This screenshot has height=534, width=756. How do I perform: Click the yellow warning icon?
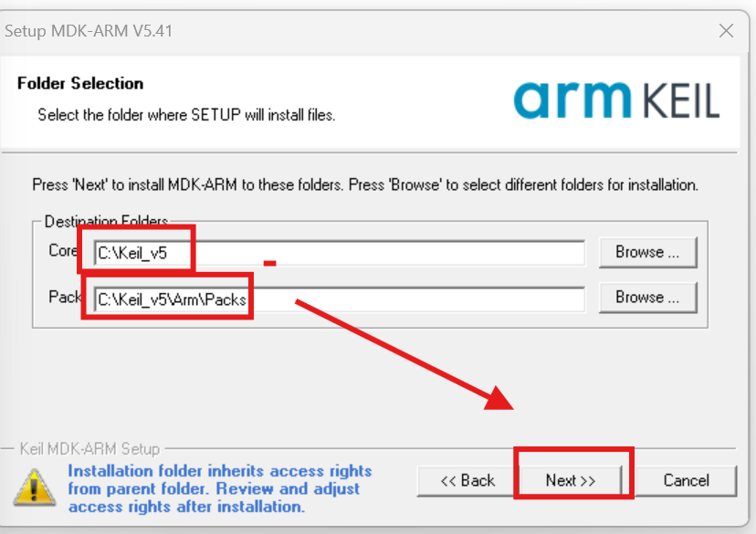point(34,487)
